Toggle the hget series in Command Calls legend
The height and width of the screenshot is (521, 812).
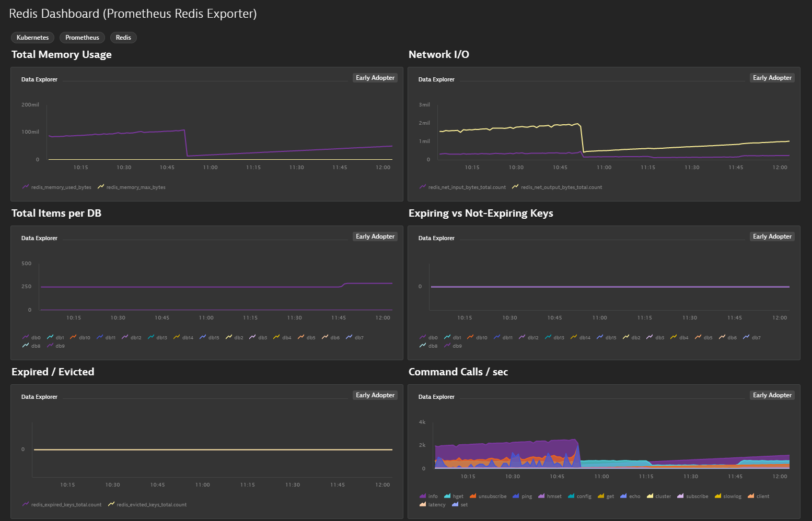(x=447, y=496)
